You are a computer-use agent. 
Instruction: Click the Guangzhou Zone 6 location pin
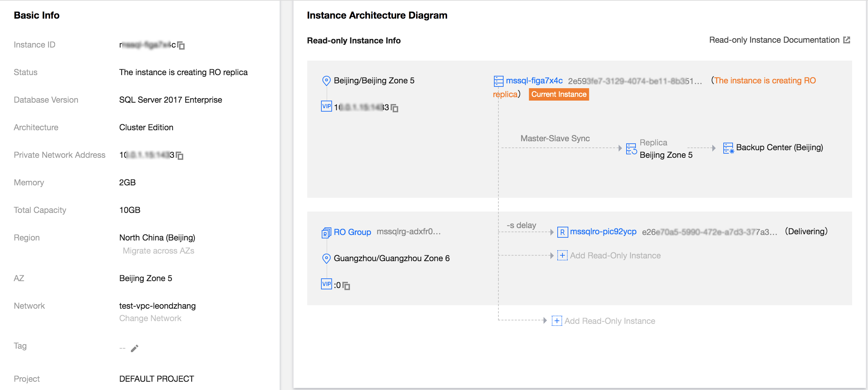tap(326, 258)
